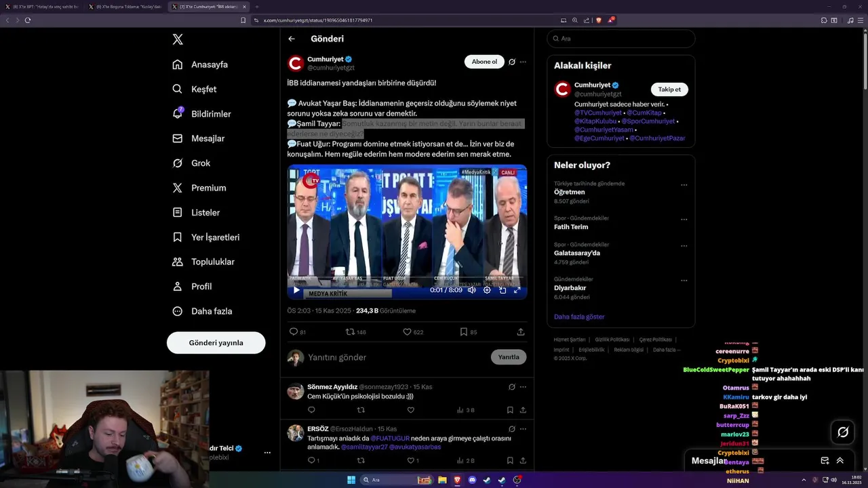Open Diyarbakır trend options menu
Image resolution: width=868 pixels, height=488 pixels.
click(684, 280)
